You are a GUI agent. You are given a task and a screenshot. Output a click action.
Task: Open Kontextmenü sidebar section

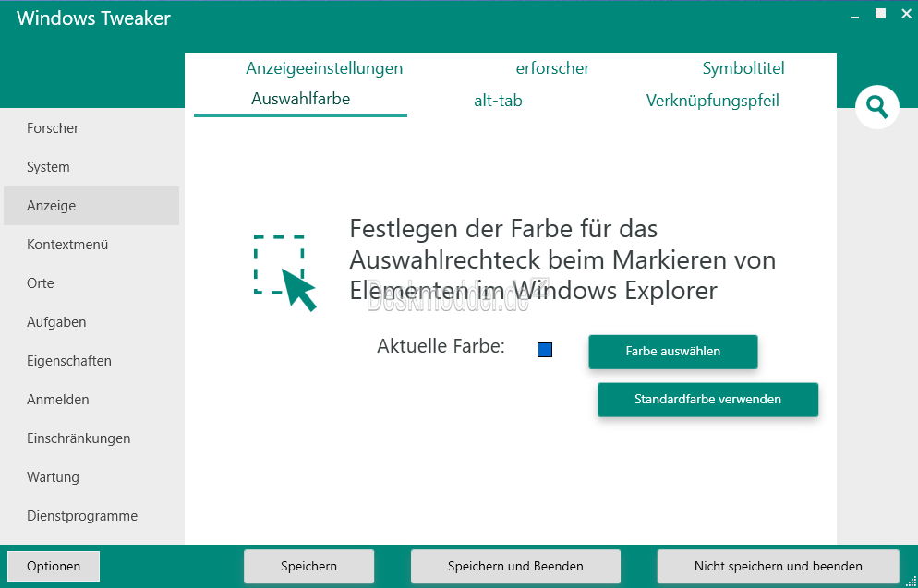(91, 245)
